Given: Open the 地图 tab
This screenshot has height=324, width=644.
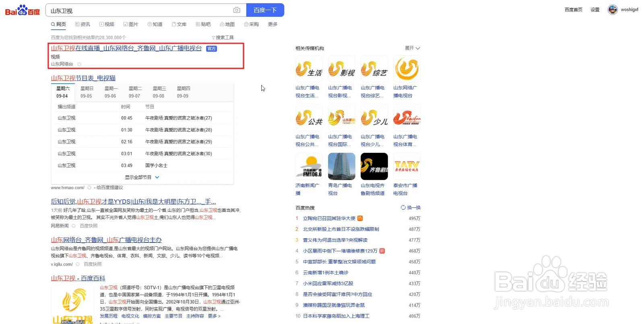Looking at the screenshot, I should tap(227, 24).
